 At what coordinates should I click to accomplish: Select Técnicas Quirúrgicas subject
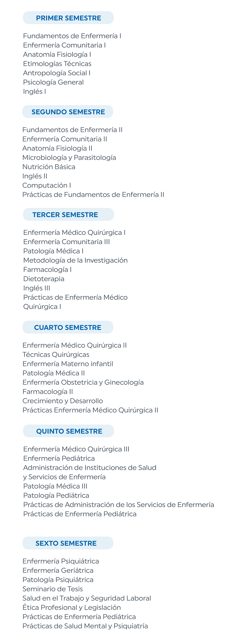[56, 355]
